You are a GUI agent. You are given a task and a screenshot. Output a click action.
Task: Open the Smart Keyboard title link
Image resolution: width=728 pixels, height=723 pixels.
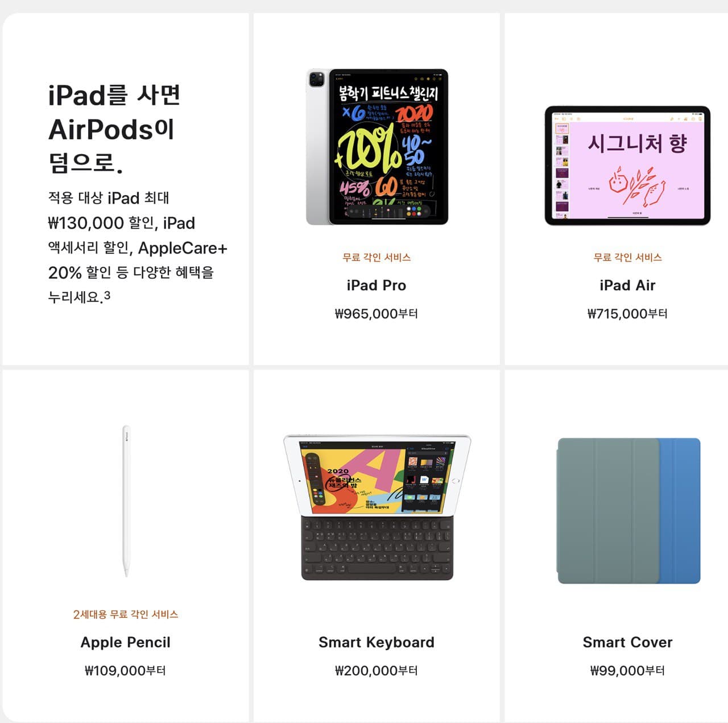point(377,642)
